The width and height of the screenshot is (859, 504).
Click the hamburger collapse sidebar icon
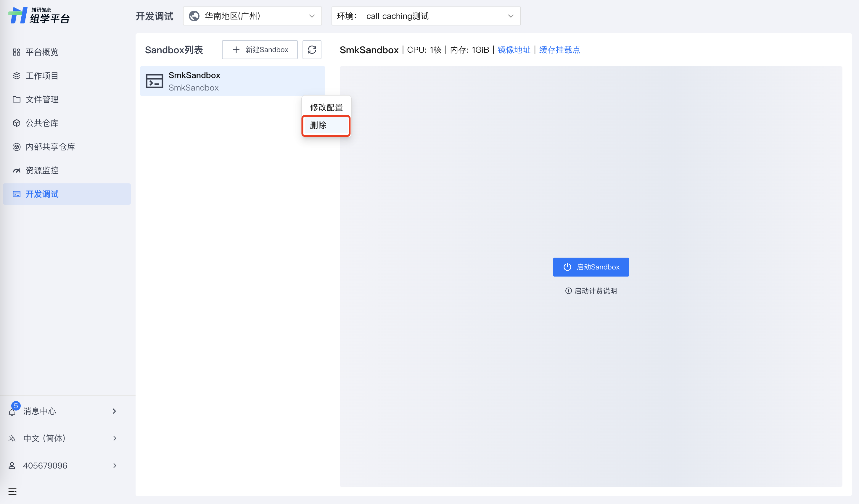(x=12, y=491)
